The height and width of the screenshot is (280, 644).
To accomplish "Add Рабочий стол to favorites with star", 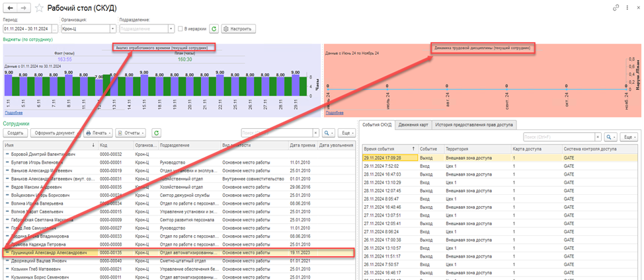I will click(39, 8).
